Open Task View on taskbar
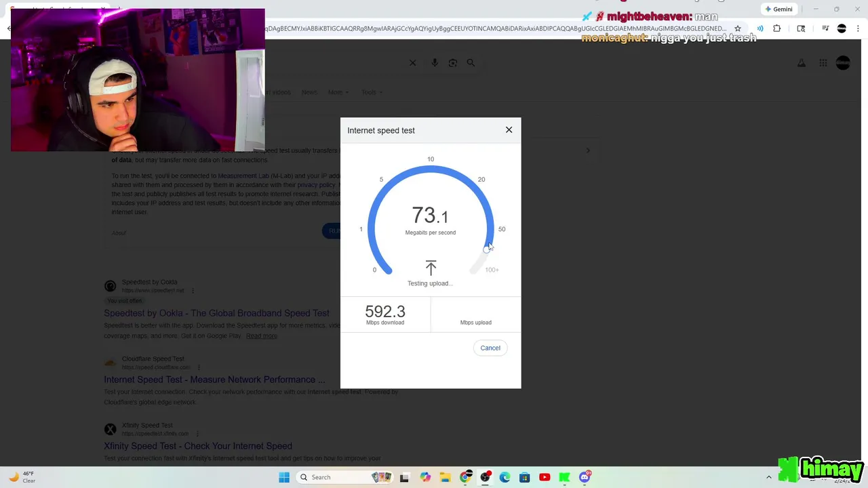868x488 pixels. tap(404, 477)
